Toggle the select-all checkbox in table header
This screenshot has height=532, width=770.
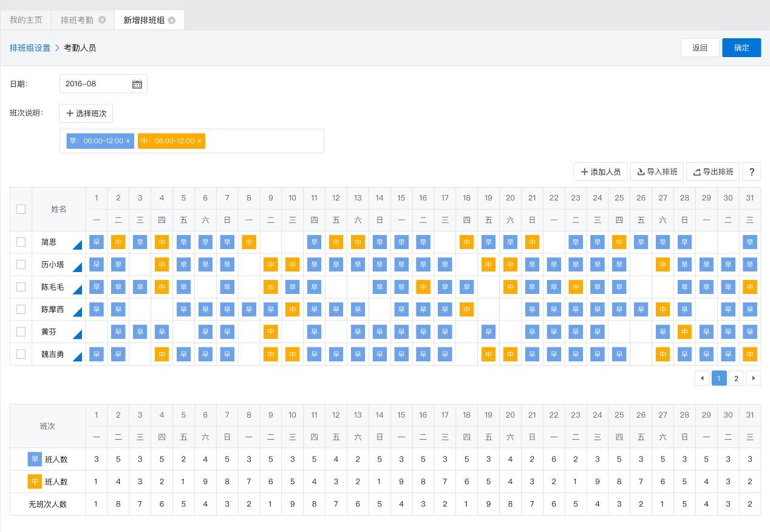21,209
